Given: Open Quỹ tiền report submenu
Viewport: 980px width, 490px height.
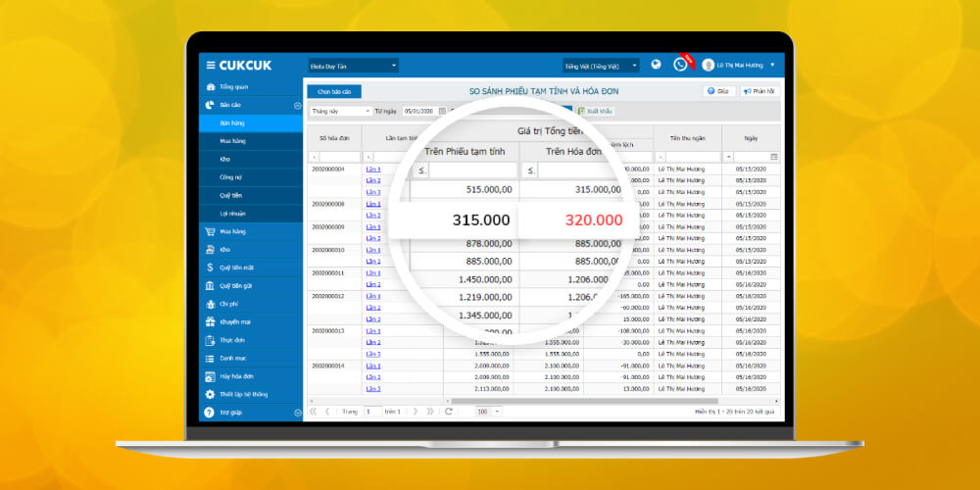Looking at the screenshot, I should point(251,196).
